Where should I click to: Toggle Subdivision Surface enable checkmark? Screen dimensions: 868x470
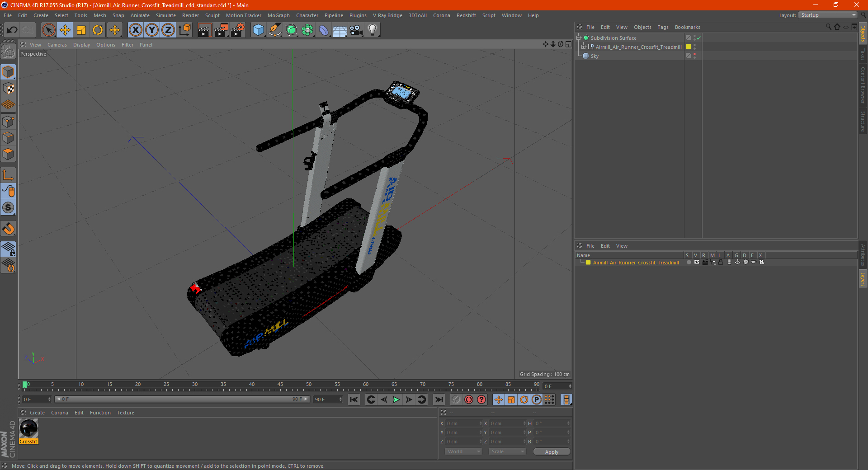coord(698,38)
